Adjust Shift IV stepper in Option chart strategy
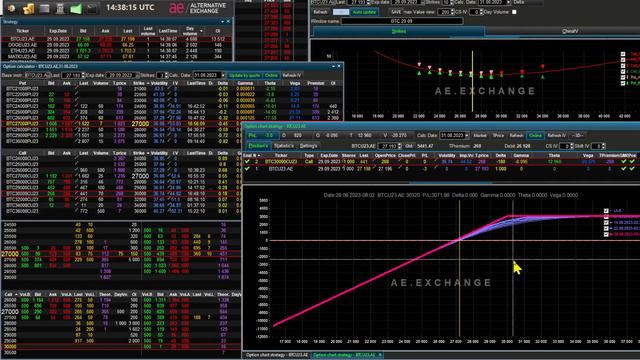The height and width of the screenshot is (360, 640). coord(604,146)
